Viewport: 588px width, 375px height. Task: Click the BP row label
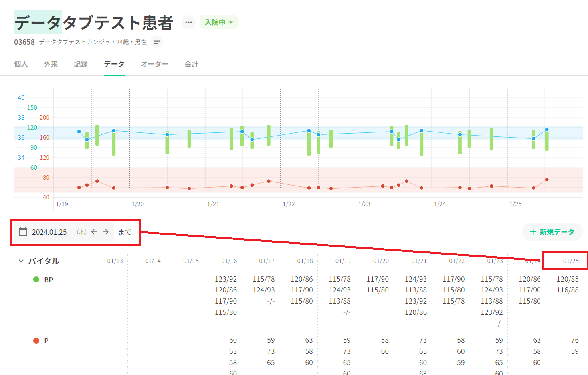[x=49, y=280]
